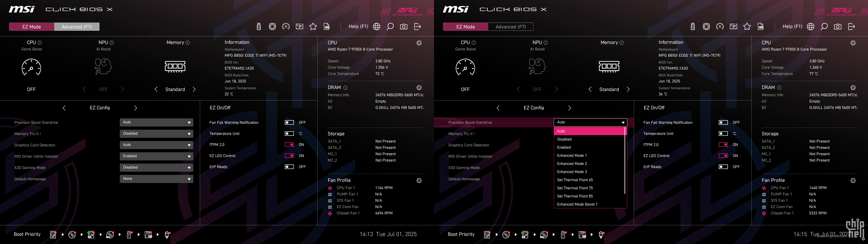Turn off fTPM 2.0 switch, right screen
Screen dimensions: 868x244
point(723,145)
